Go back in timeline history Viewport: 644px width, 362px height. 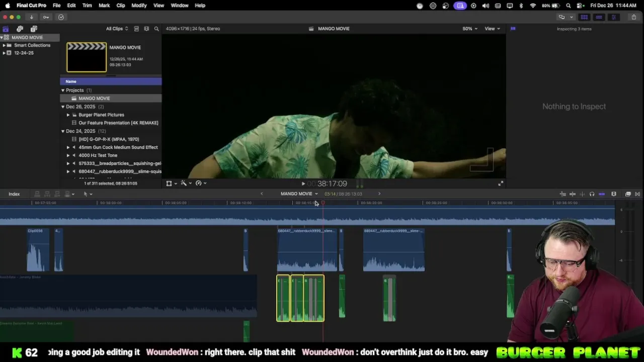[262, 194]
